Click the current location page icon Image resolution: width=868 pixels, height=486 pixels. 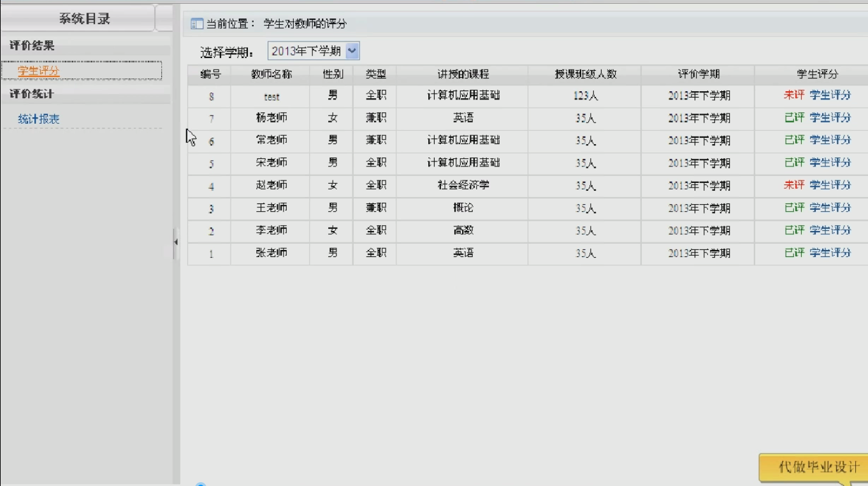click(x=197, y=24)
